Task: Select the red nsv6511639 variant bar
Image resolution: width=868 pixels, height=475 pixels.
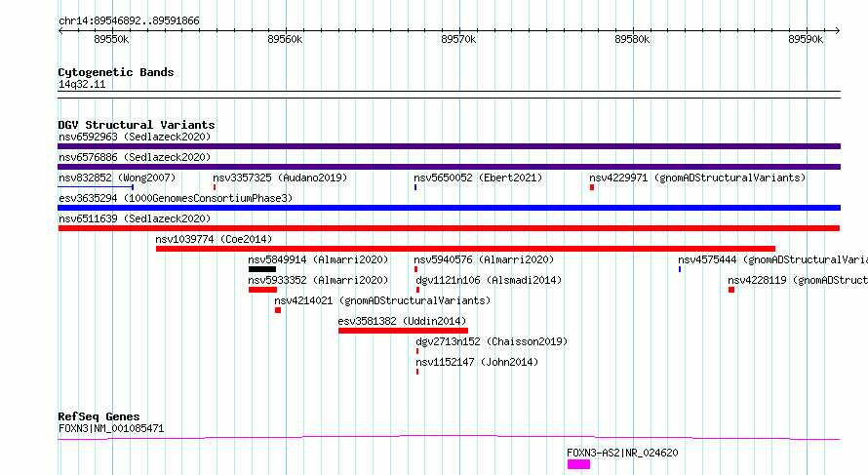Action: tap(449, 228)
